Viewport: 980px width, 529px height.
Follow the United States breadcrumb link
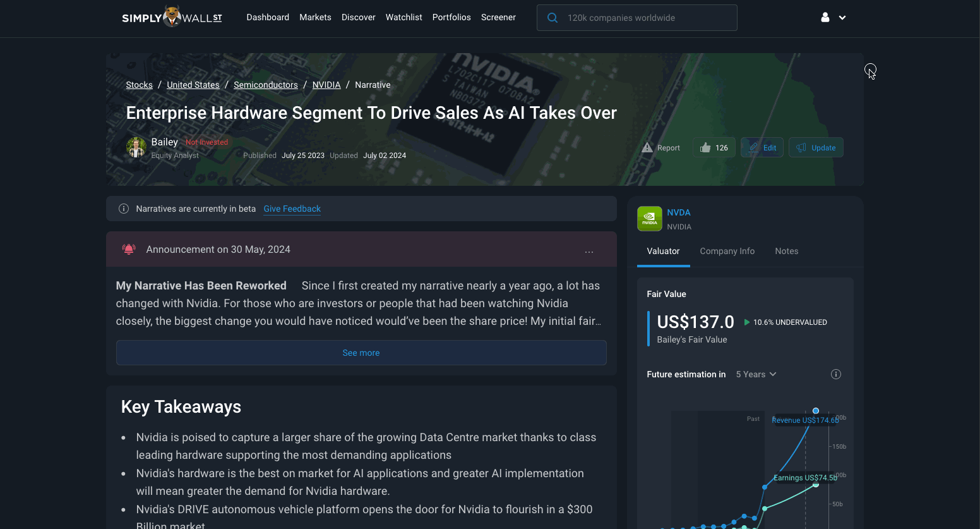[x=193, y=85]
